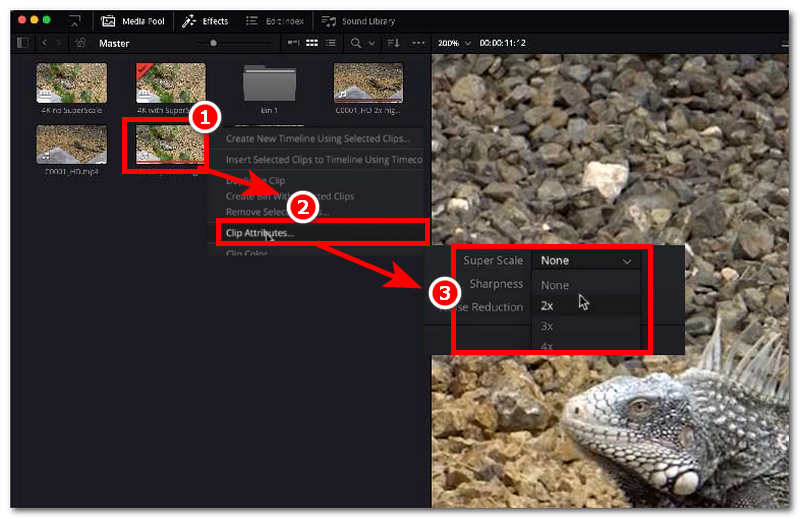
Task: Select 3x in the Super Scale list
Action: click(548, 326)
